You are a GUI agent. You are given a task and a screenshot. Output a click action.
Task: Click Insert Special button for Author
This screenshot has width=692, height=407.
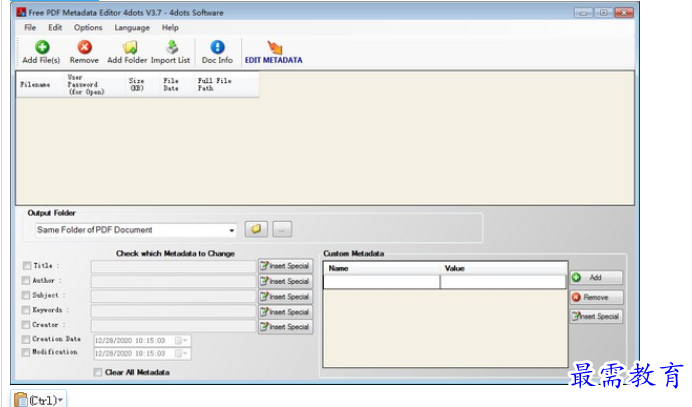point(286,281)
